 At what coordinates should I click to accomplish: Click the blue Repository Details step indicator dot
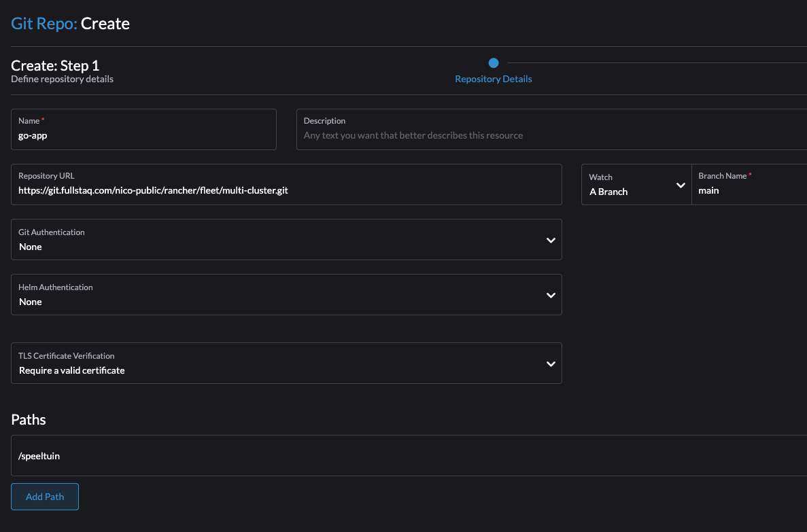coord(493,63)
